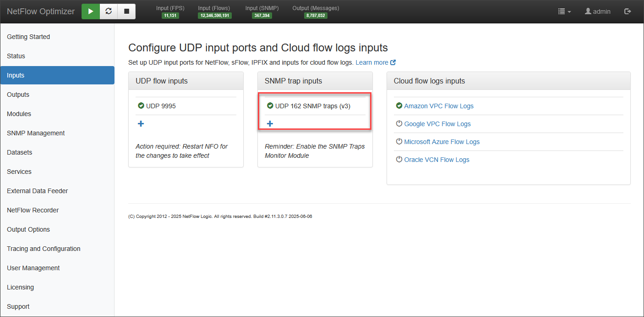Open the Licensing page
The image size is (644, 317).
(57, 287)
